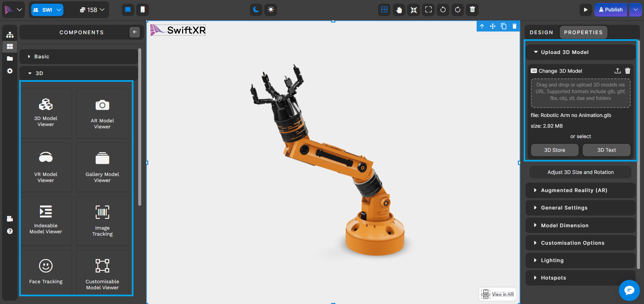This screenshot has height=304, width=644.
Task: Upload a new 3D model icon
Action: [x=617, y=71]
